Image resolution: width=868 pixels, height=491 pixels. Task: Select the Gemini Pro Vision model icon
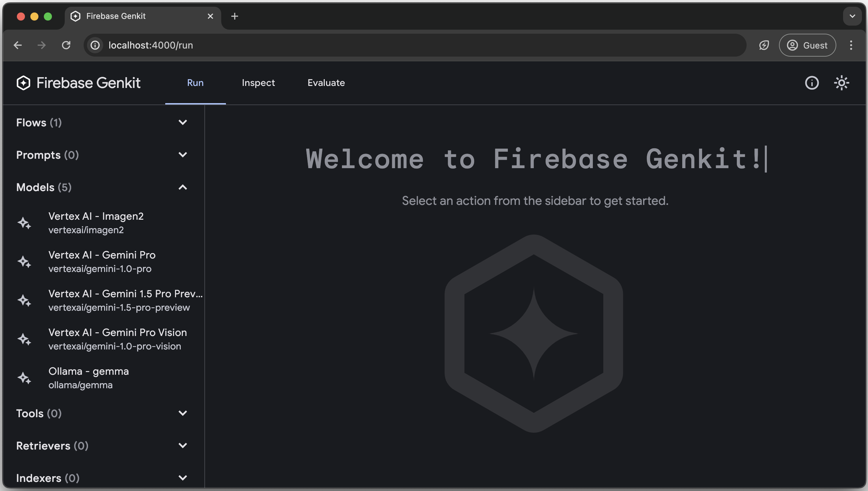click(24, 339)
